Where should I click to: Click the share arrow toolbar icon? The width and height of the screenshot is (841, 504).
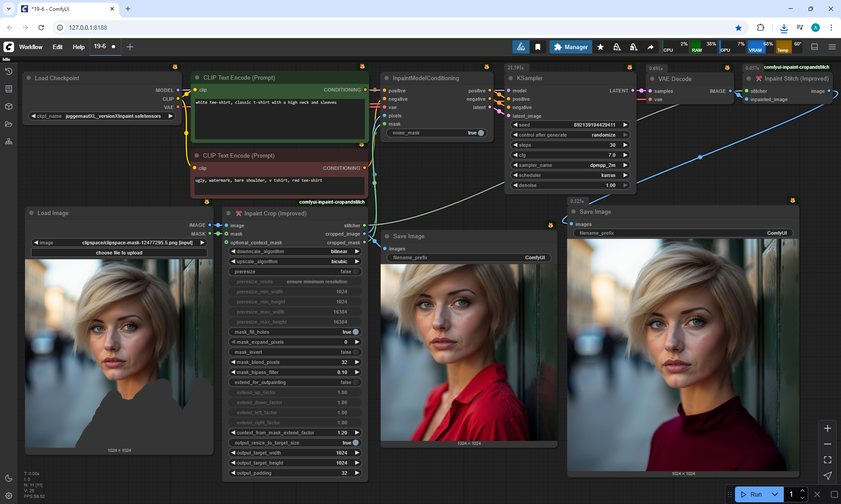(x=650, y=47)
